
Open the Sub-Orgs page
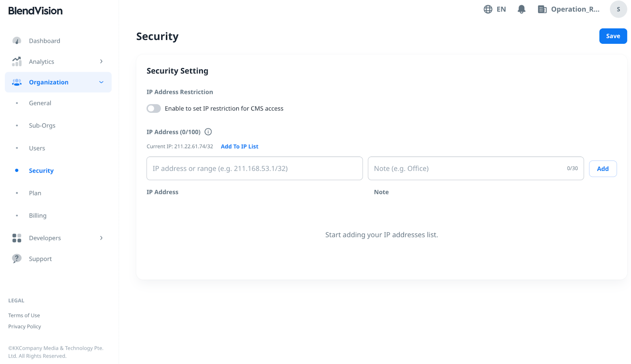(42, 125)
